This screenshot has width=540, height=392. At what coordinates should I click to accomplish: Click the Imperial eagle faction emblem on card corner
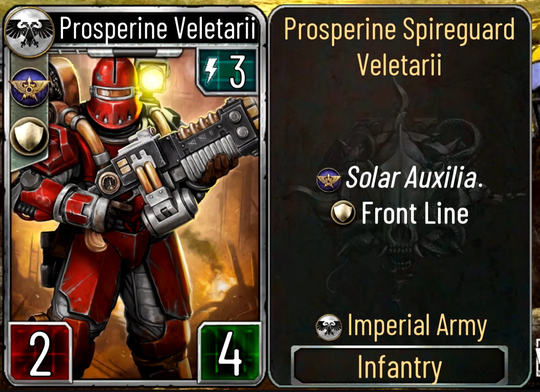(29, 32)
